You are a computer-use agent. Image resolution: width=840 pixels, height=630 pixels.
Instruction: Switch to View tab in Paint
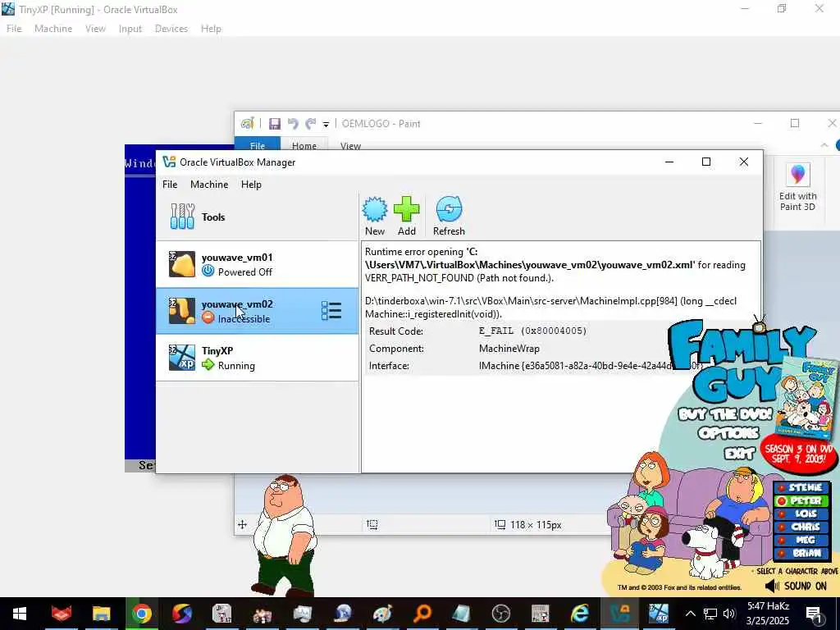point(350,145)
